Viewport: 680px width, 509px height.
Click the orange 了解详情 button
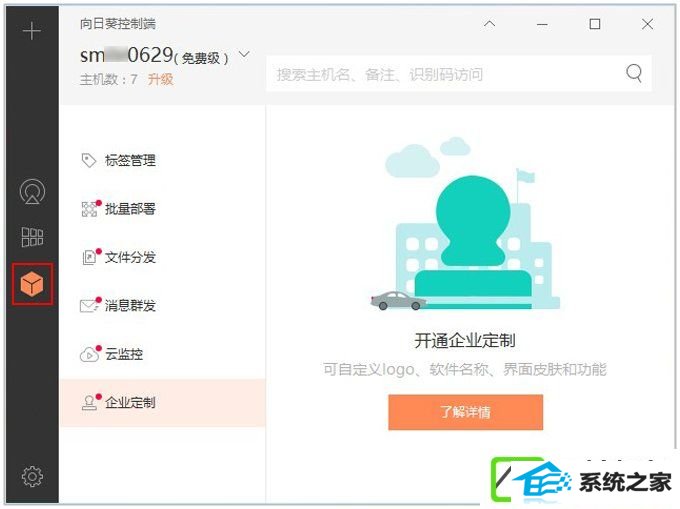(465, 412)
